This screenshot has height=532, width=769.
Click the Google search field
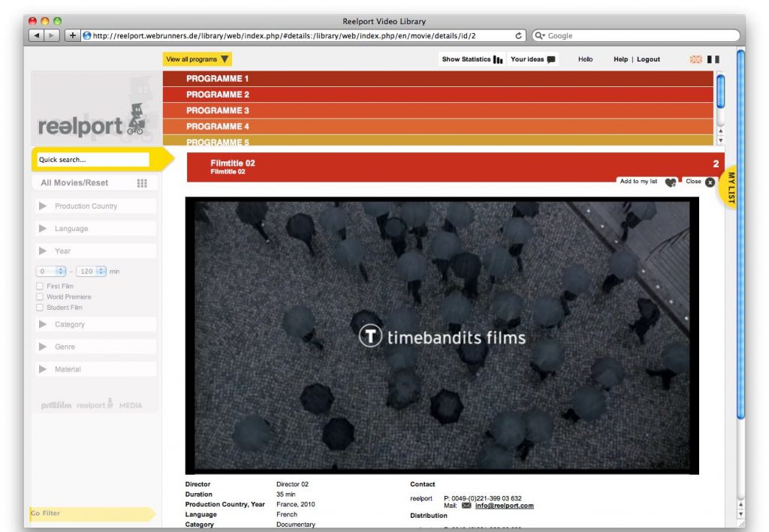point(635,36)
